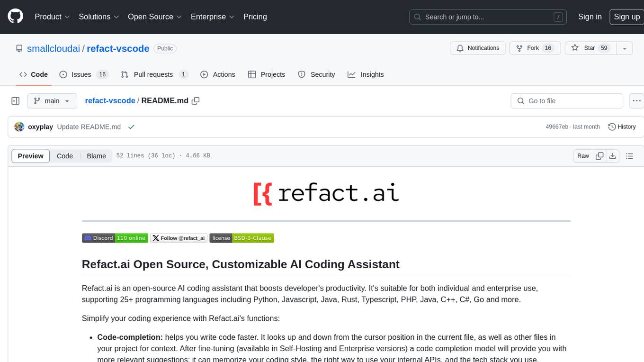Open the main branch selector

(x=52, y=101)
